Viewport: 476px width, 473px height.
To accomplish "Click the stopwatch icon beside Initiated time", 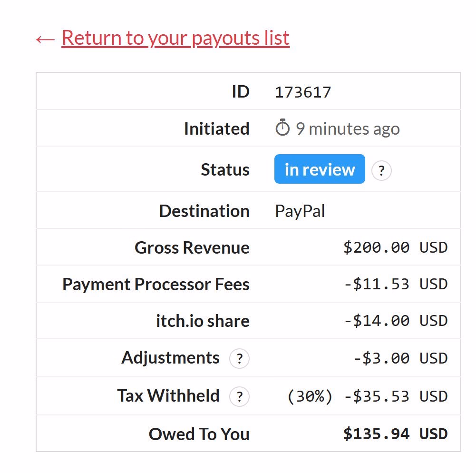I will (x=282, y=127).
